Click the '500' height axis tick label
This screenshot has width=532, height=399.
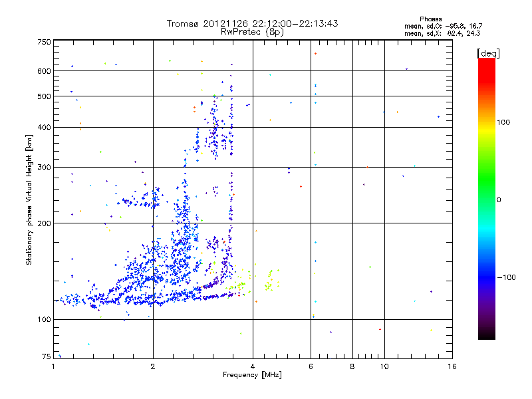coord(44,96)
